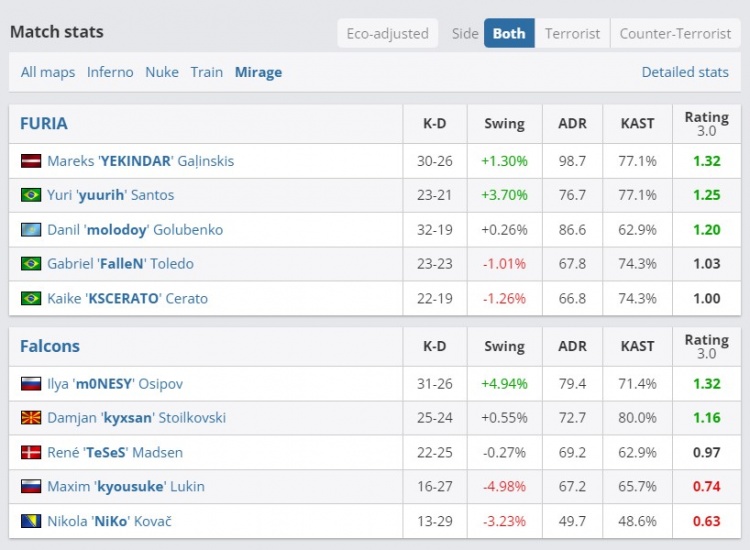
Task: Click the Danish flag next to TeSeS
Action: [31, 453]
